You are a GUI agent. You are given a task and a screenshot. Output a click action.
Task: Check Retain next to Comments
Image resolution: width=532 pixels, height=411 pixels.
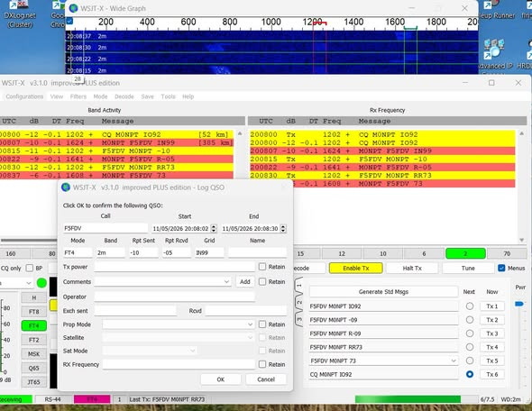pyautogui.click(x=262, y=281)
